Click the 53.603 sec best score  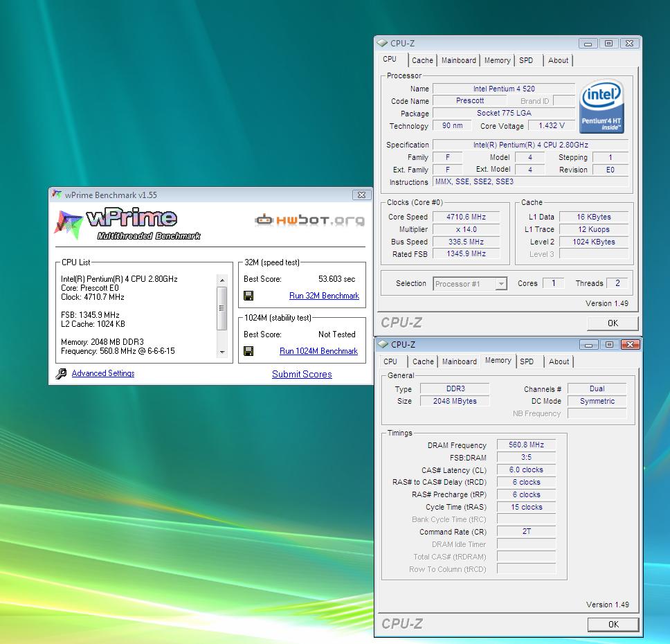pos(336,279)
